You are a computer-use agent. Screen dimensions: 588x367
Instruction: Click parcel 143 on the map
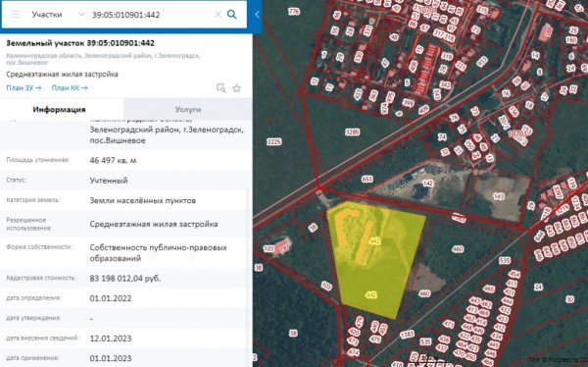click(x=499, y=196)
